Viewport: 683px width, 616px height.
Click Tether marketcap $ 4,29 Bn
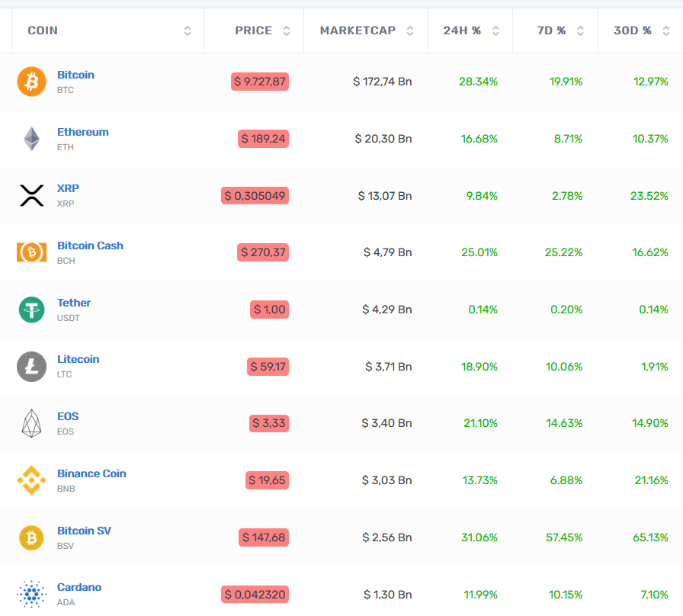387,310
